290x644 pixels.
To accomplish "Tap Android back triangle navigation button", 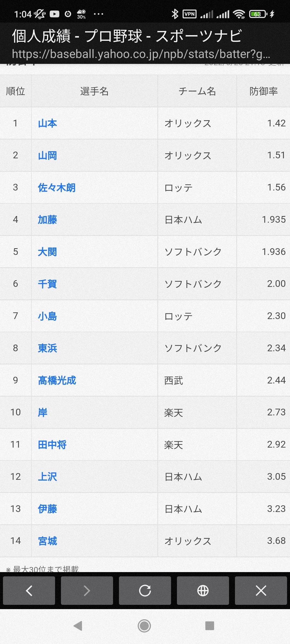I will pyautogui.click(x=78, y=626).
